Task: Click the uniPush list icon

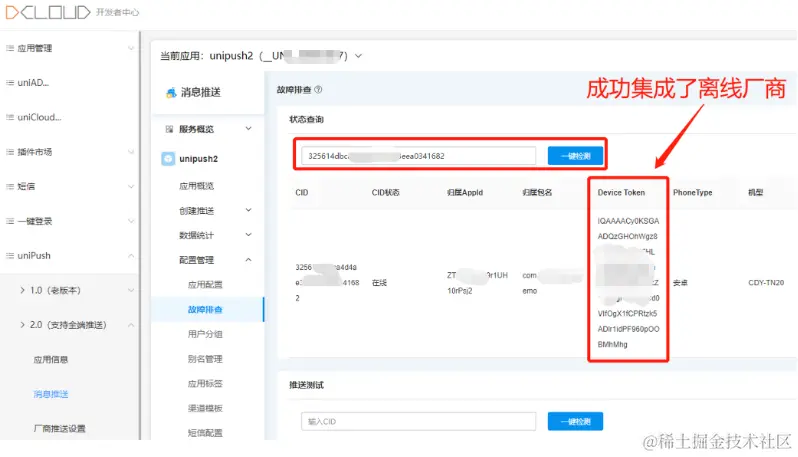Action: coord(10,256)
